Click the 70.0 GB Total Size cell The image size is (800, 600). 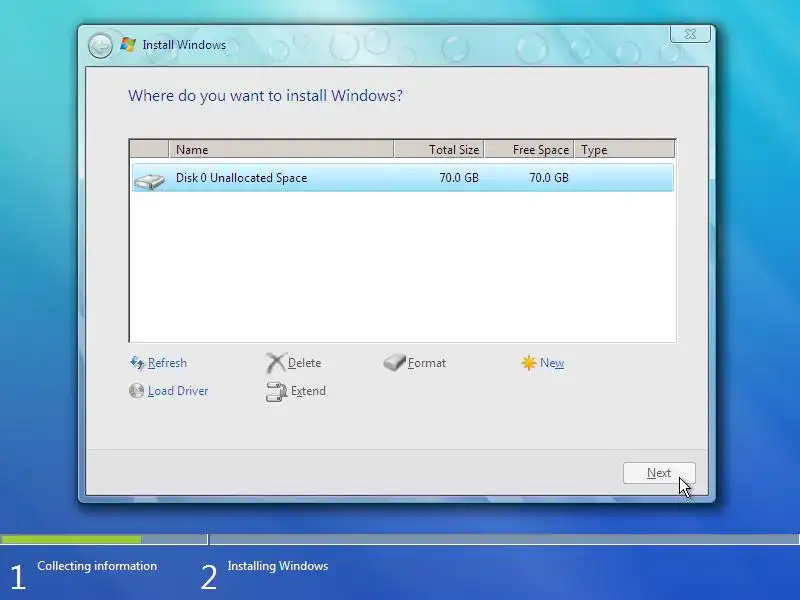(459, 178)
